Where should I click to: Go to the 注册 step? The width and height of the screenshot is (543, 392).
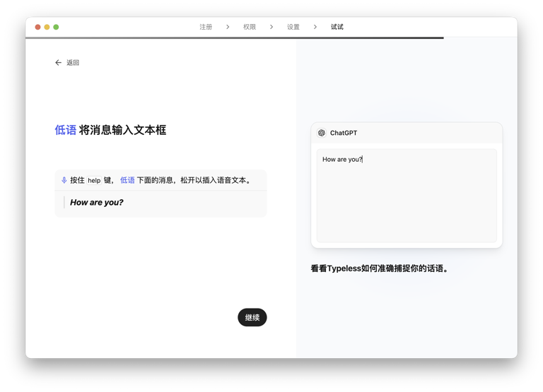(x=206, y=27)
